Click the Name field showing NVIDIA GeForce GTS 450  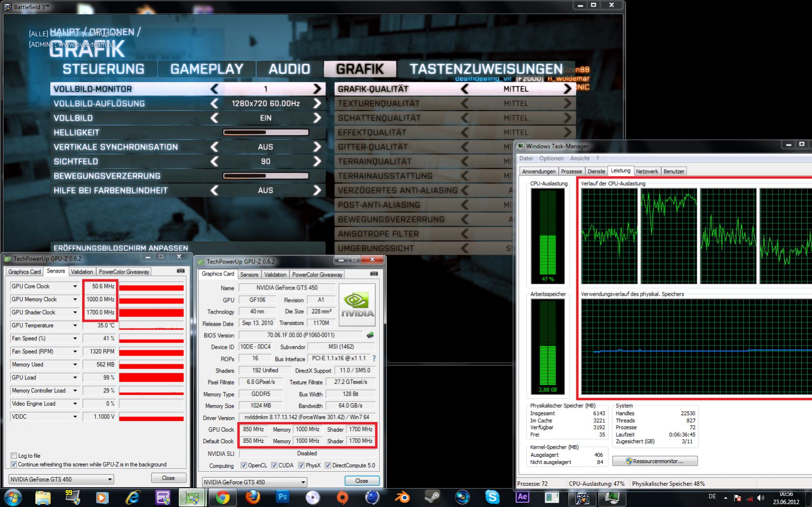tap(287, 288)
